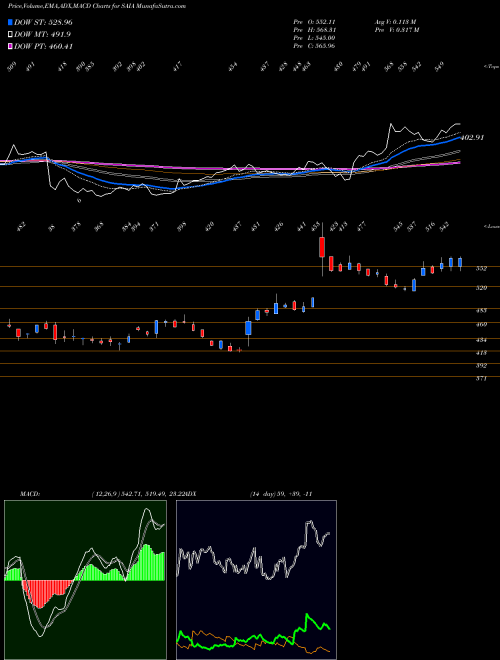This screenshot has width=500, height=660.
Task: Click the 'Avg V: 0.113 M' volume text
Action: tap(395, 21)
